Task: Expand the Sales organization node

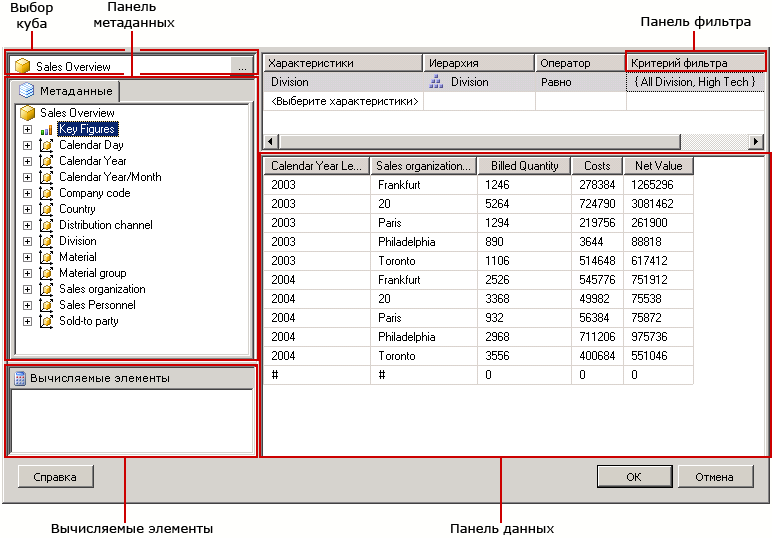Action: click(x=27, y=289)
